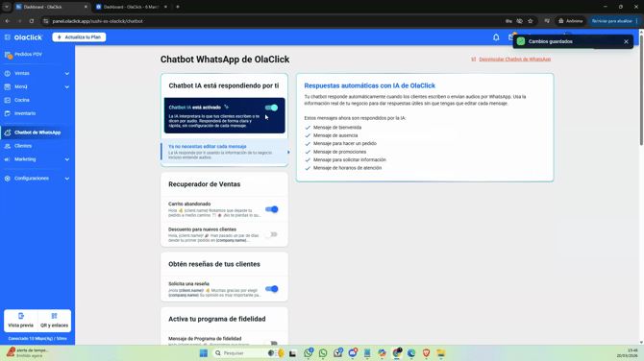The image size is (644, 361).
Task: Go back with browser back arrow
Action: (x=8, y=21)
